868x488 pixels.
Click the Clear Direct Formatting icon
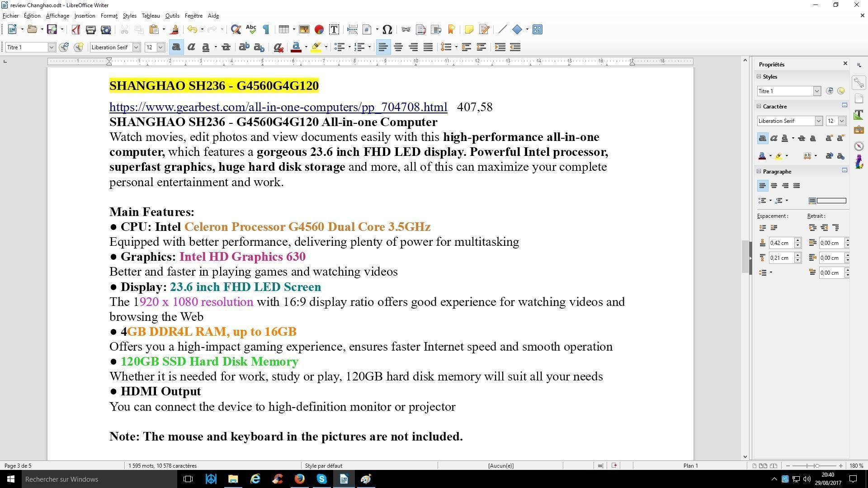tap(278, 47)
